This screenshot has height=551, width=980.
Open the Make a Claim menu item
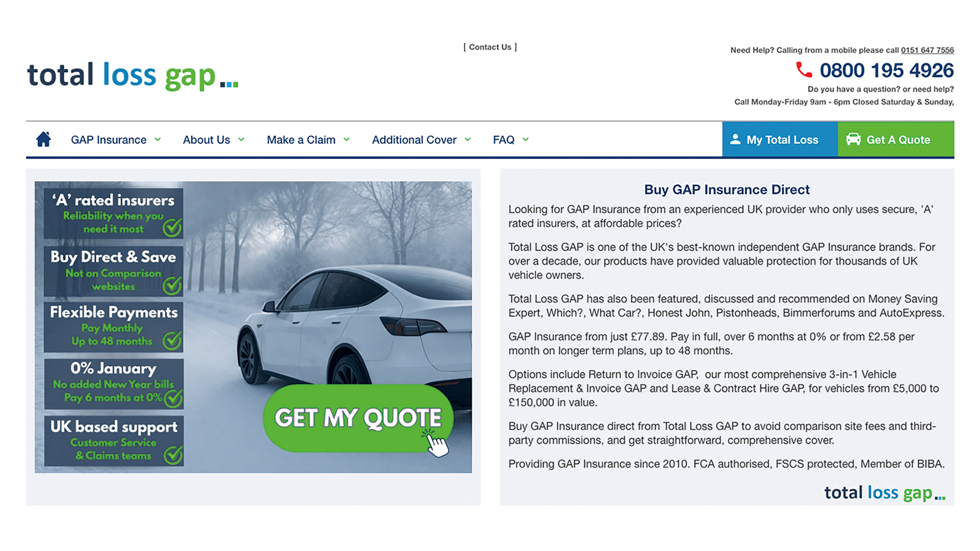301,140
